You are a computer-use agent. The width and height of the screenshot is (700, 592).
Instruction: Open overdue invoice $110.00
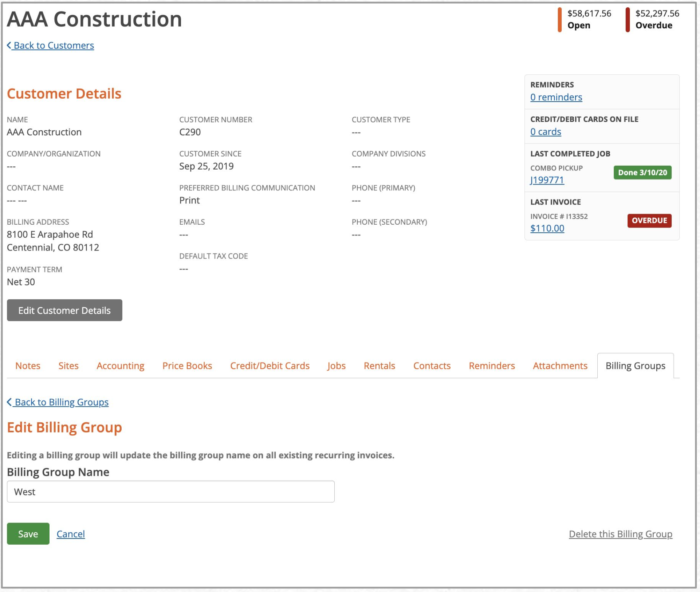point(547,228)
